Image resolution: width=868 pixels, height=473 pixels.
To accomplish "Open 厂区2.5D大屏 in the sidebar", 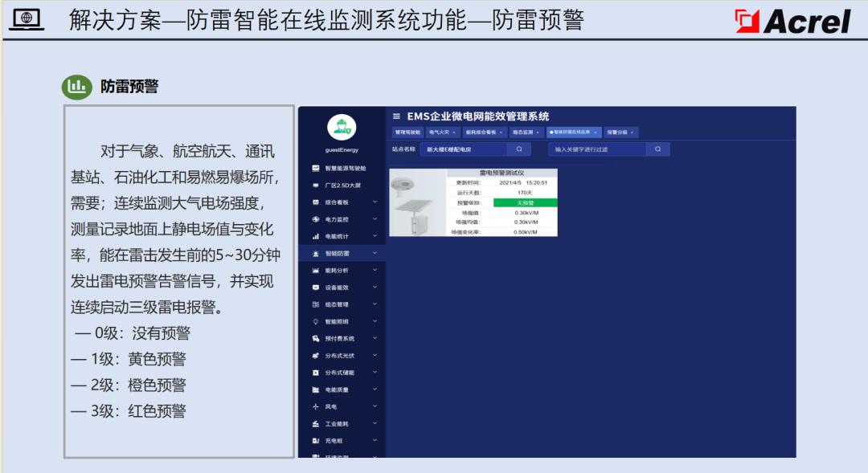I will tap(343, 186).
